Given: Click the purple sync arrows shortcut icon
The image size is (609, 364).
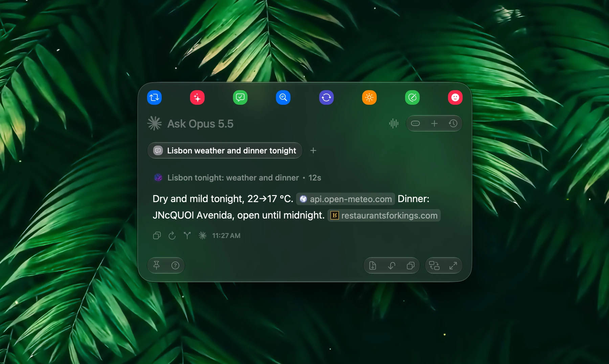Looking at the screenshot, I should [x=326, y=97].
